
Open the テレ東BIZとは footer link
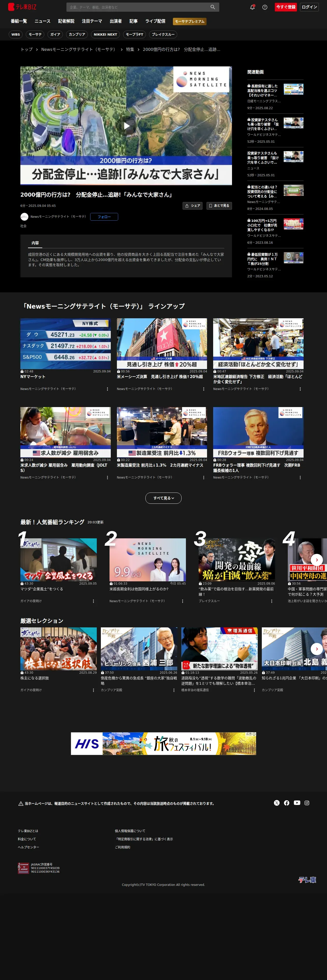click(x=28, y=831)
